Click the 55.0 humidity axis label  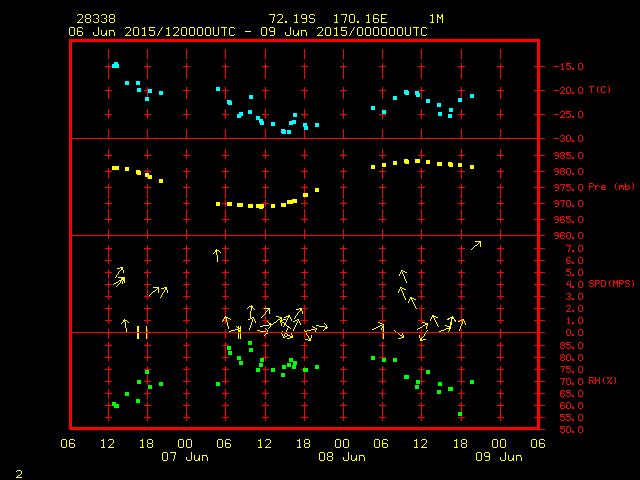tap(571, 418)
